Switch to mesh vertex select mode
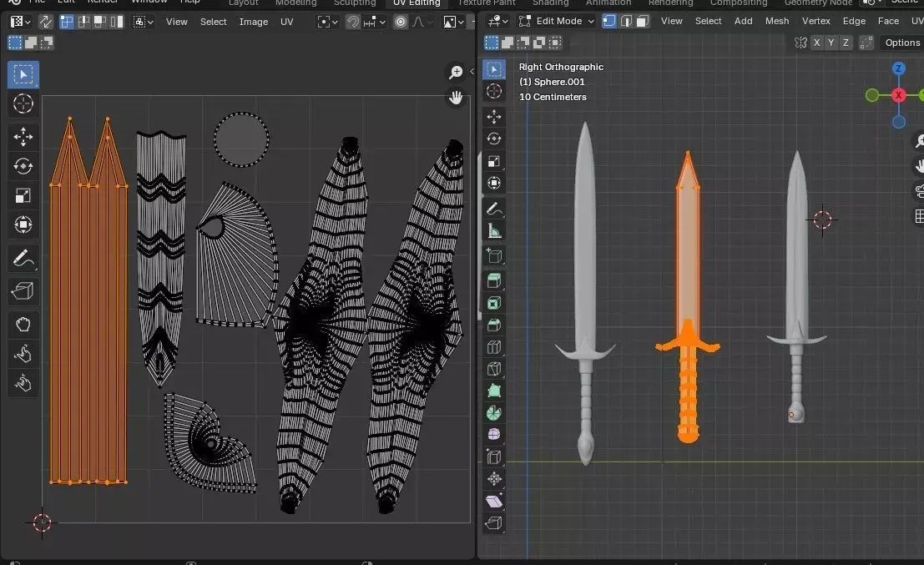This screenshot has width=924, height=565. coord(609,21)
